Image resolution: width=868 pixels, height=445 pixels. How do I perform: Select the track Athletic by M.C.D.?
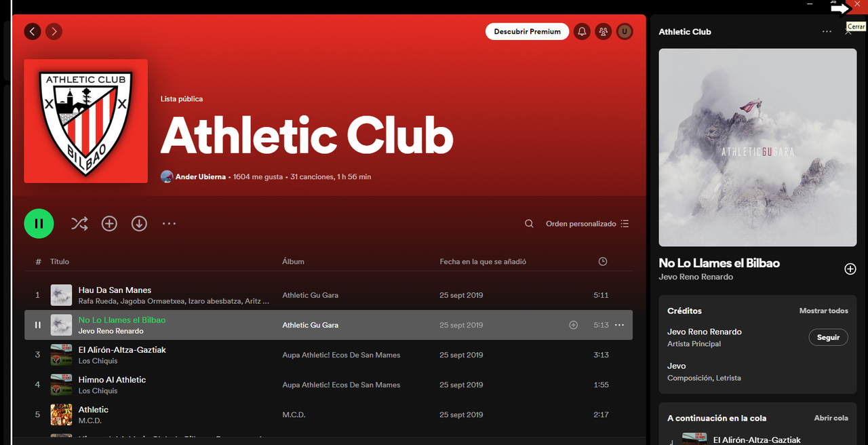point(94,410)
